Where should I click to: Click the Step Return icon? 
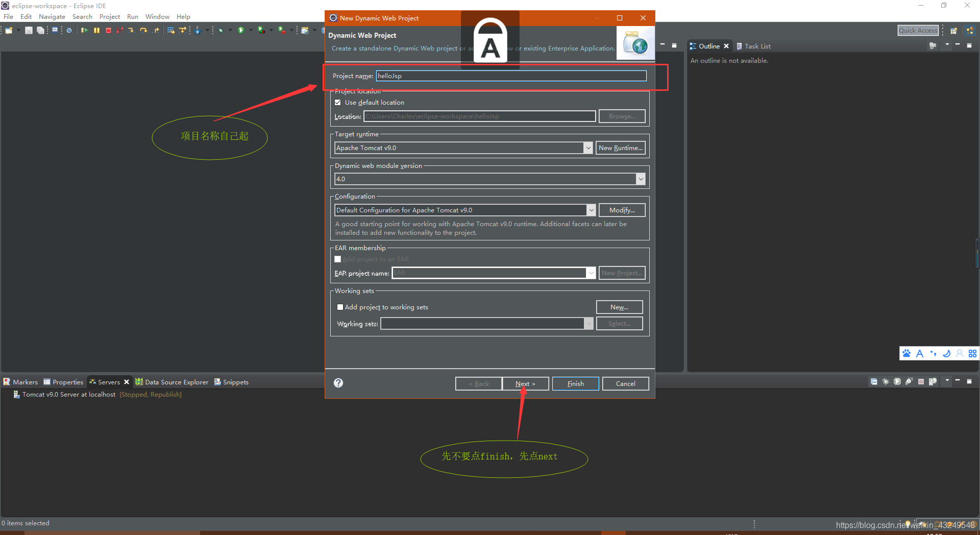[x=156, y=30]
